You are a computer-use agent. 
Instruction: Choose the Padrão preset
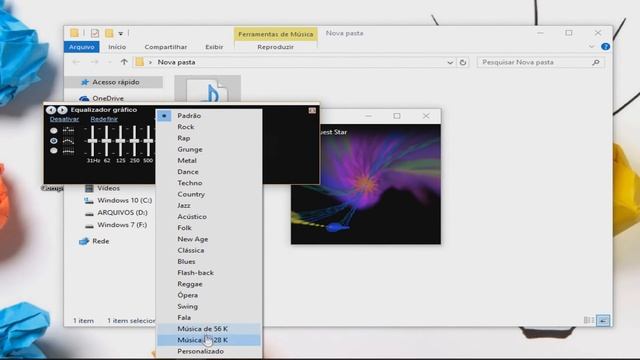(209, 116)
